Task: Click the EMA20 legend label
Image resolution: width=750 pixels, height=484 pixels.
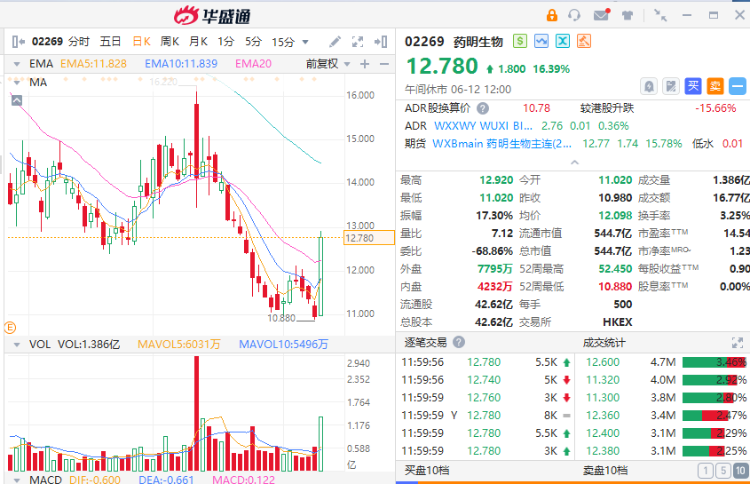Action: tap(253, 64)
